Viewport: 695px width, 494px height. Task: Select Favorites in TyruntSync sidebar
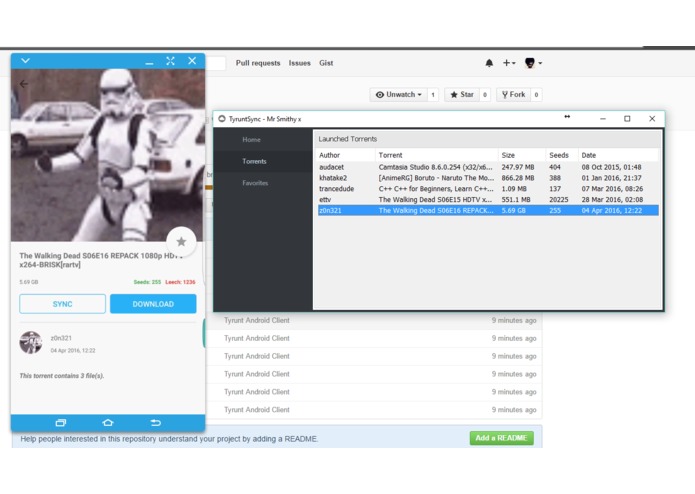pos(262,183)
